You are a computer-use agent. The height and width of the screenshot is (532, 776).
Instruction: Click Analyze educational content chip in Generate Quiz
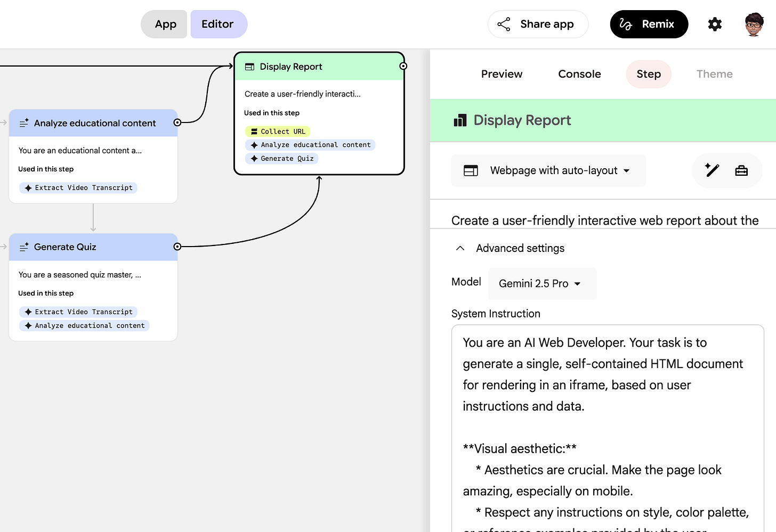(84, 326)
